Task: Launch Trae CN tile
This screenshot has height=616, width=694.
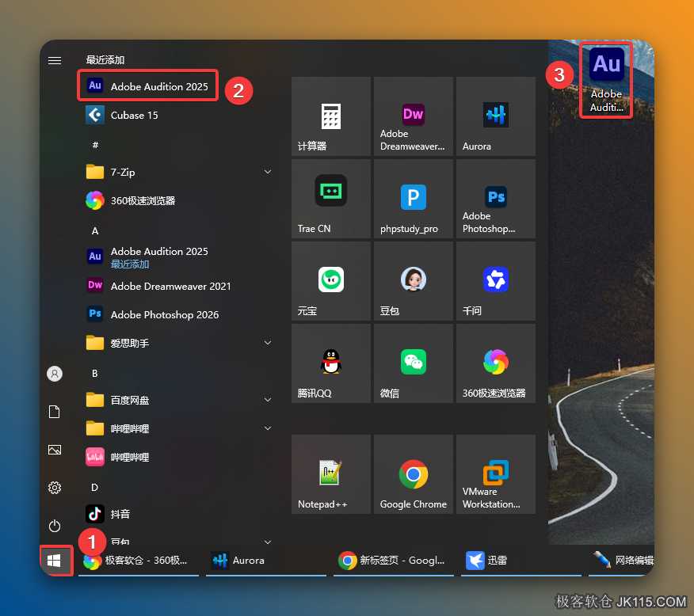Action: [330, 199]
